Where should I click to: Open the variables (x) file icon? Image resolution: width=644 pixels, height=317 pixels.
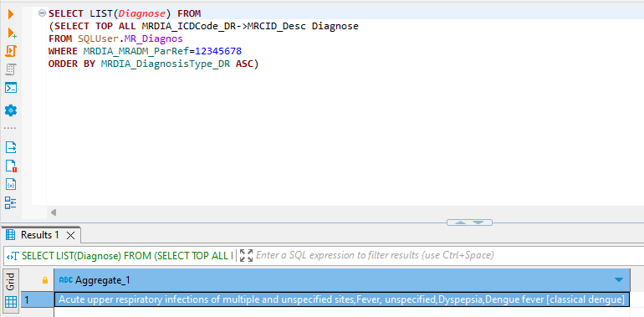(11, 184)
